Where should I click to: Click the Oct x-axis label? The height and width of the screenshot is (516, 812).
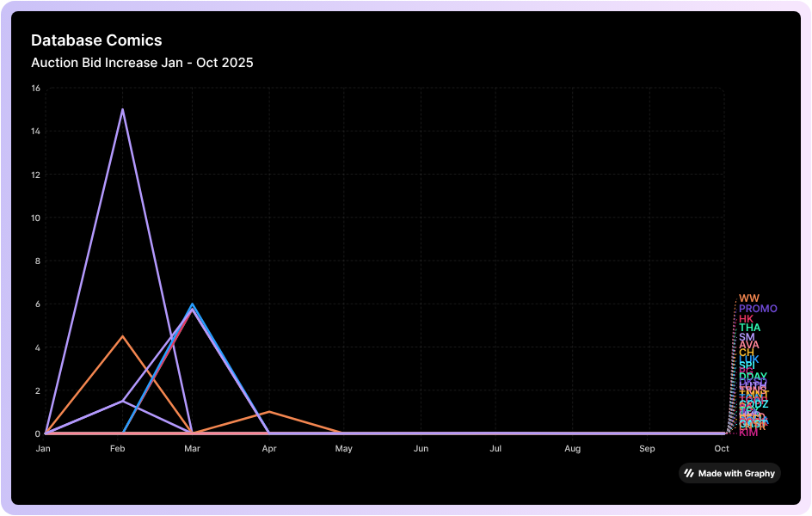click(722, 449)
